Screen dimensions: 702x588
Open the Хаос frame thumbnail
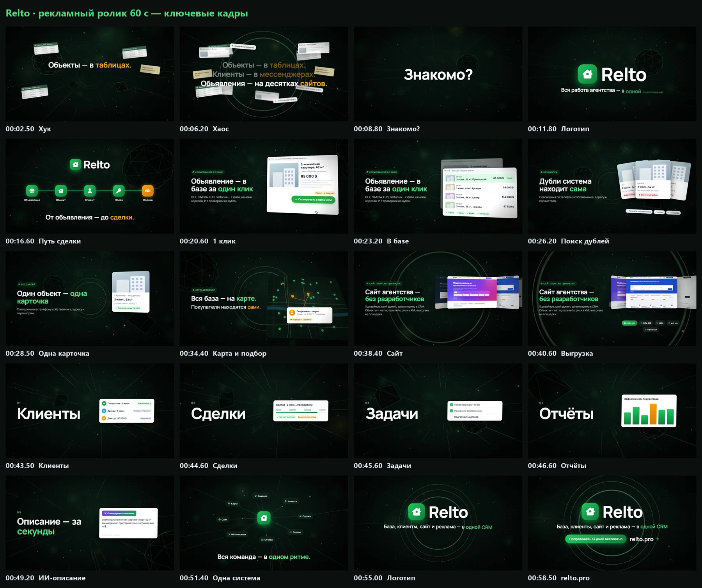(x=264, y=74)
